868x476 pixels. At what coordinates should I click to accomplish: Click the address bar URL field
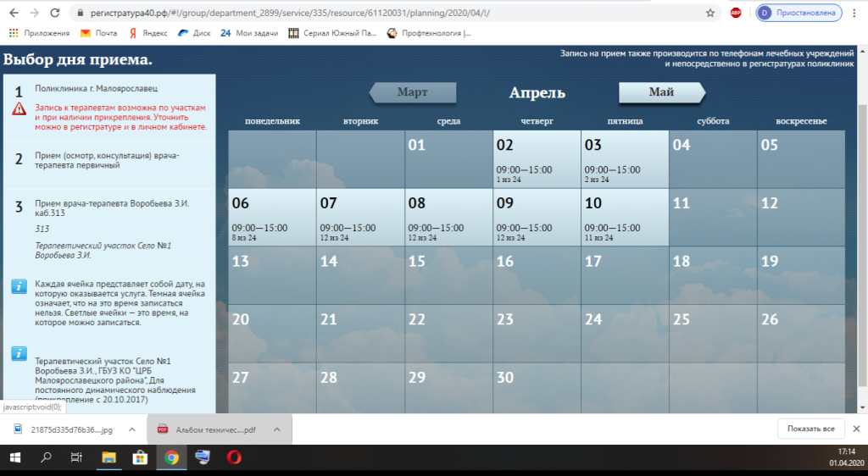(x=381, y=14)
